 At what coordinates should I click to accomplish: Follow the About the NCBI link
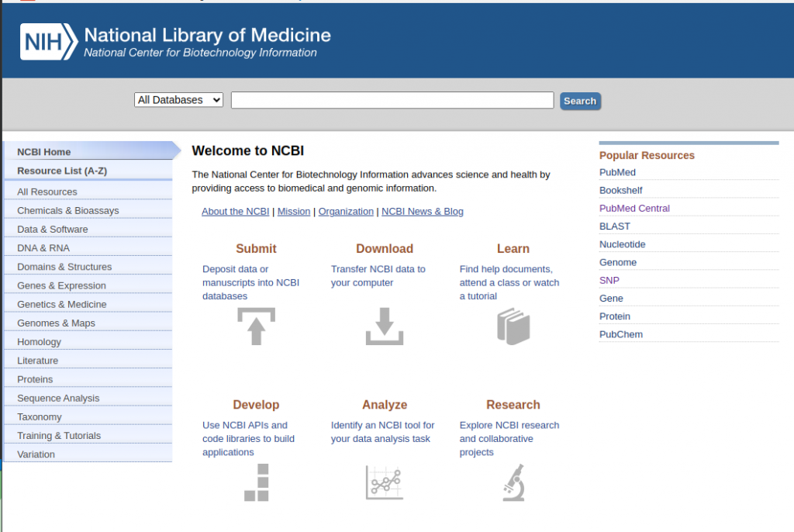[236, 211]
